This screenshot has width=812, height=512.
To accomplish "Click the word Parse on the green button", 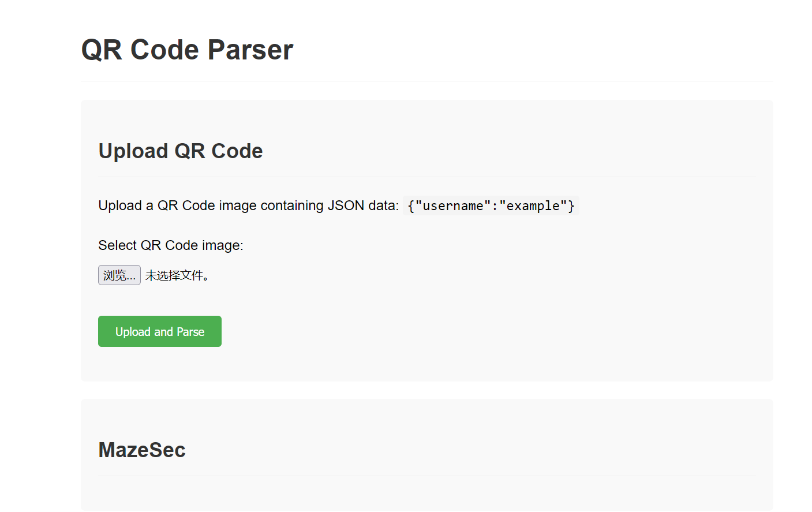I will [190, 332].
